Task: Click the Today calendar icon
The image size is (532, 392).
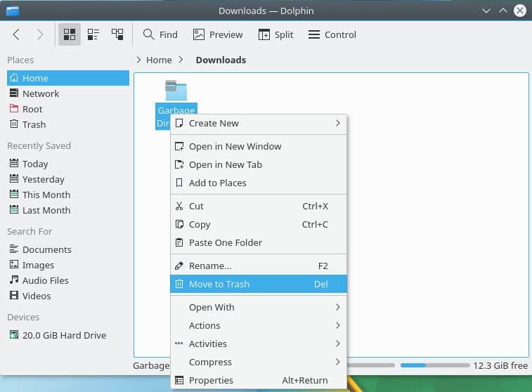Action: coord(14,163)
